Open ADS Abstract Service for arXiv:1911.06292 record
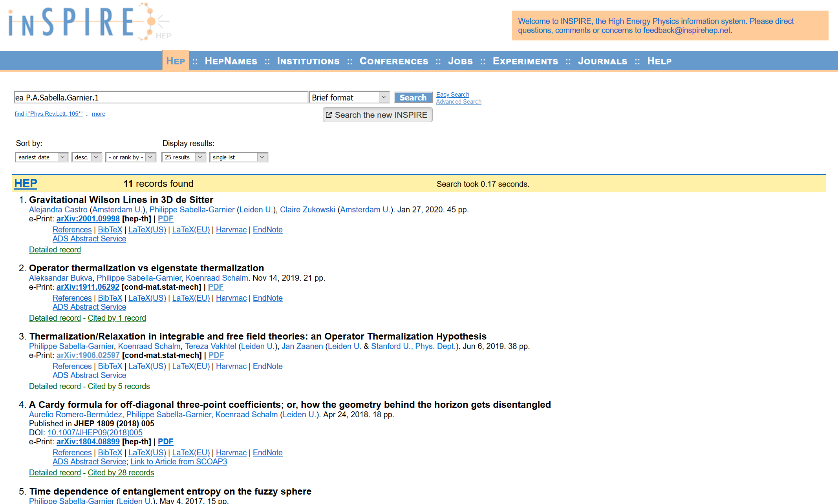Screen dimensions: 838x504 (90, 307)
